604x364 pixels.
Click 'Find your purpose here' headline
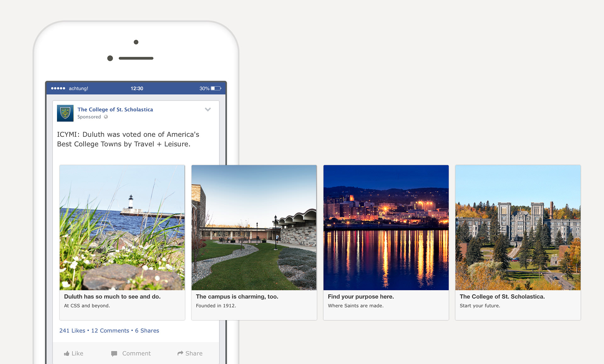(x=361, y=296)
